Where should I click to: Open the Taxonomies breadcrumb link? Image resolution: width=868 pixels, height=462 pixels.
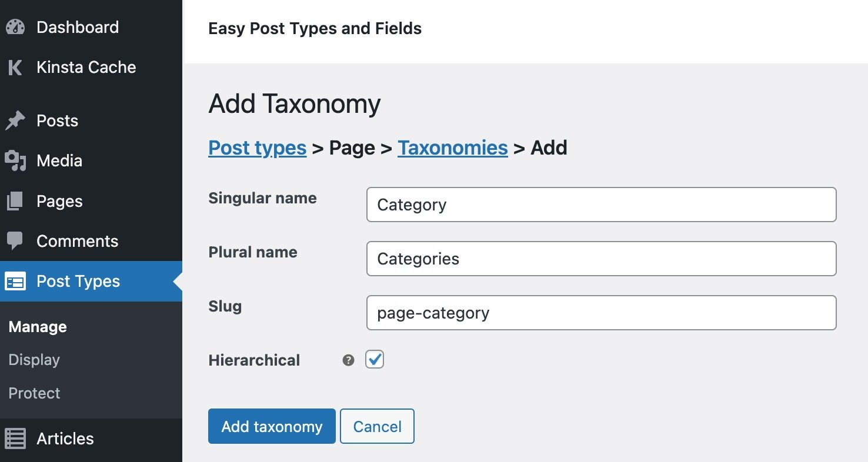[452, 148]
